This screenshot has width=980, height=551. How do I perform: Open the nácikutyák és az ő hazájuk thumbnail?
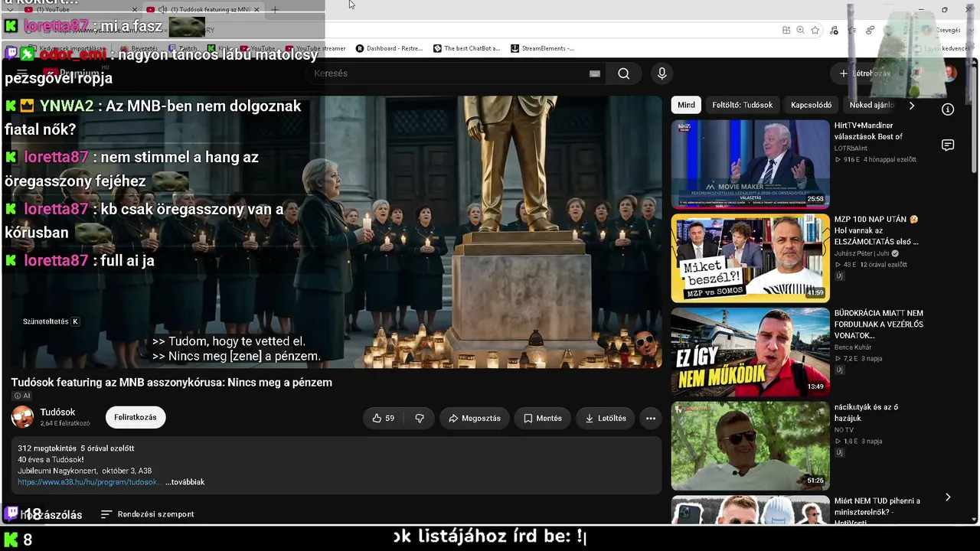click(x=750, y=446)
